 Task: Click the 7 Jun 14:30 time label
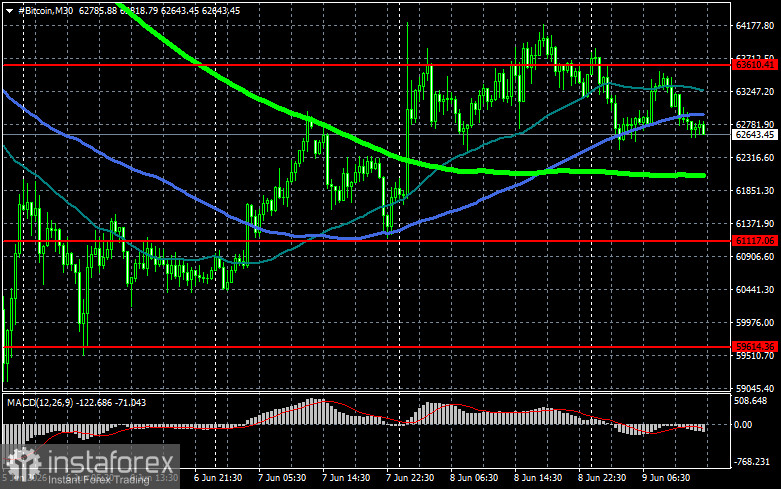tap(346, 478)
